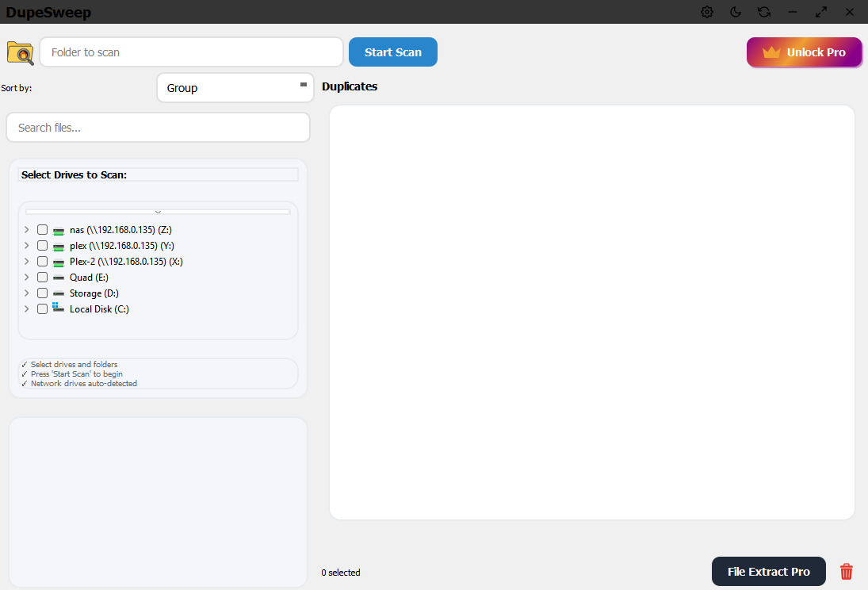The image size is (868, 590).
Task: Select the Local Disk (C:) row text
Action: point(99,308)
